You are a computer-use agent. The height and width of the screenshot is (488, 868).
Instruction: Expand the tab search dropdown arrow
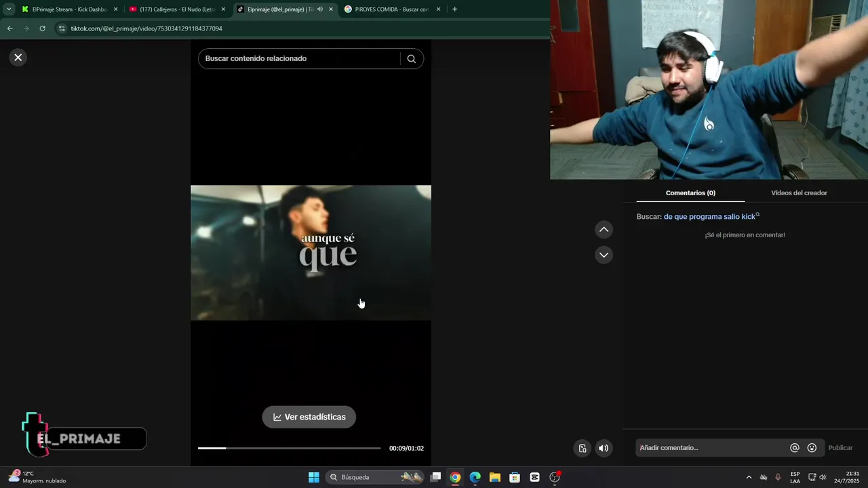pyautogui.click(x=9, y=9)
